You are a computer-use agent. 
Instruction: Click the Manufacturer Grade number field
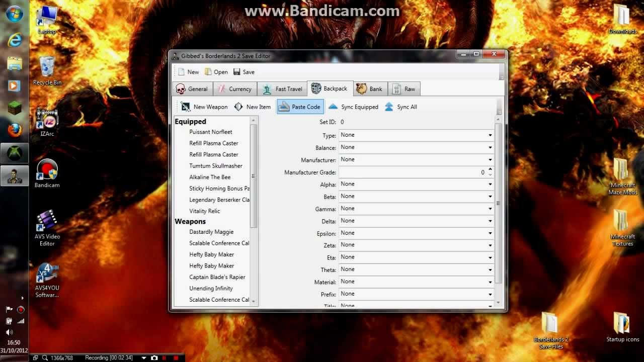413,172
